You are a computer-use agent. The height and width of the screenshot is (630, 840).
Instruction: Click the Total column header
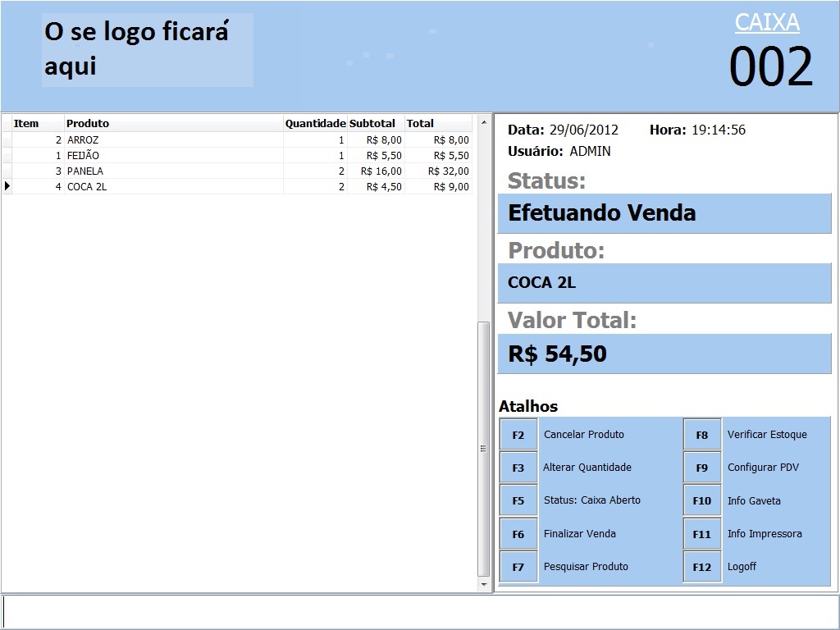click(x=437, y=124)
